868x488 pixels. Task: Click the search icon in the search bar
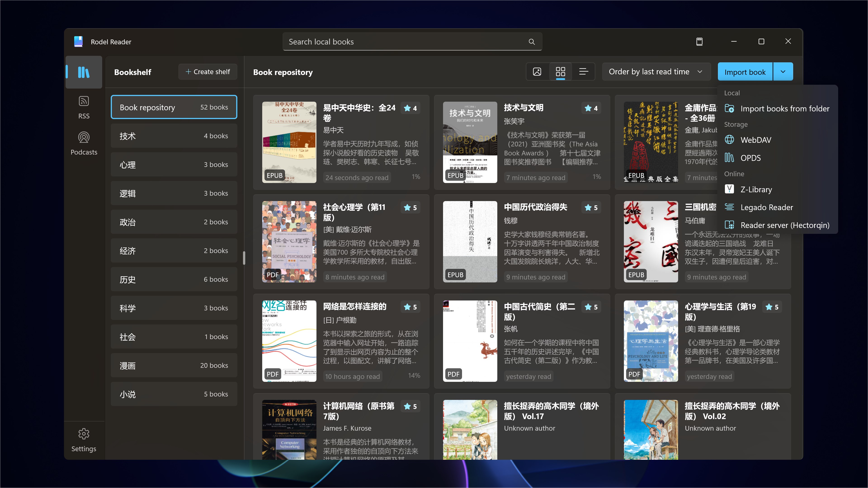click(531, 41)
